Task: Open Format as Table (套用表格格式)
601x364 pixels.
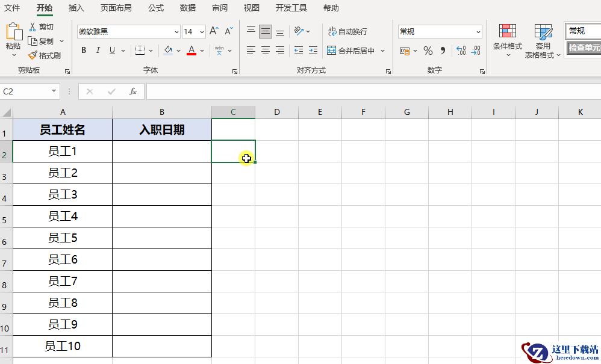Action: pos(543,41)
